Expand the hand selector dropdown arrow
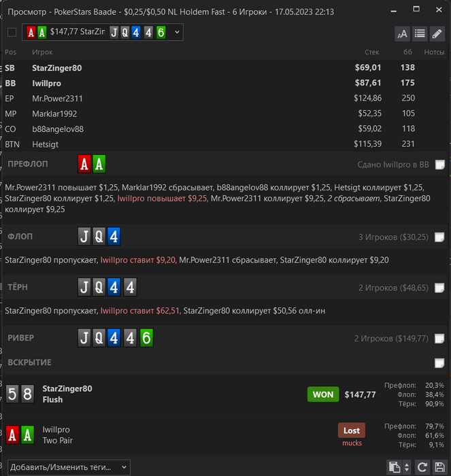The height and width of the screenshot is (476, 451). click(177, 32)
